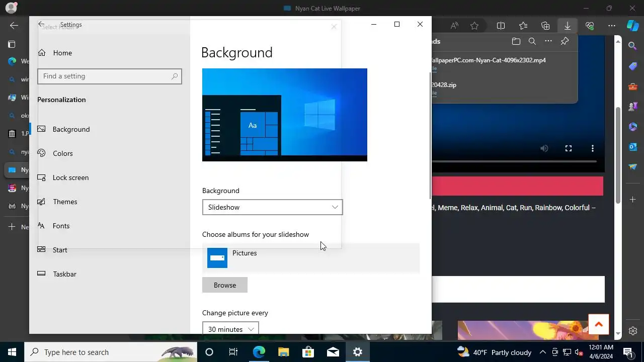Open the Edge sidebar Microsoft 365 icon
Image resolution: width=644 pixels, height=362 pixels.
(633, 127)
